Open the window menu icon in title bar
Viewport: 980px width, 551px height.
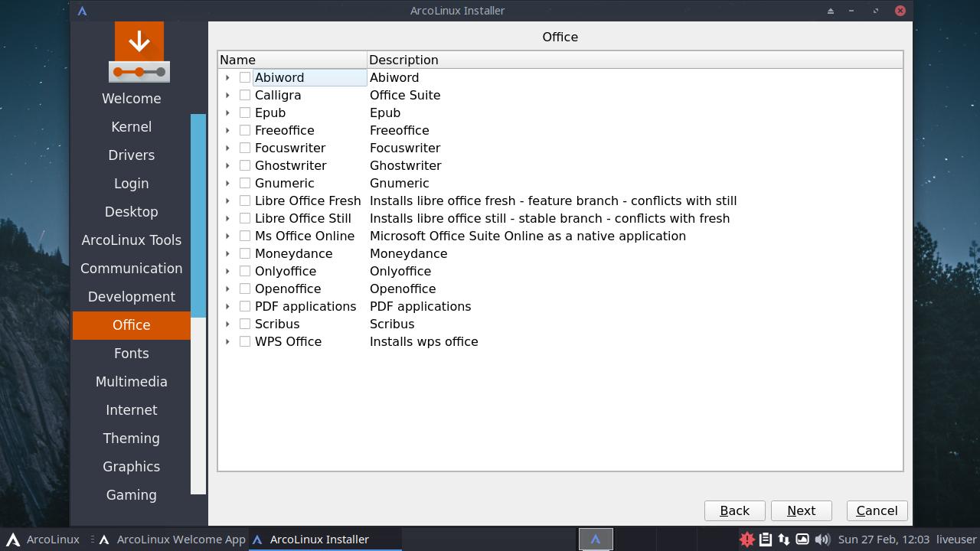point(83,11)
